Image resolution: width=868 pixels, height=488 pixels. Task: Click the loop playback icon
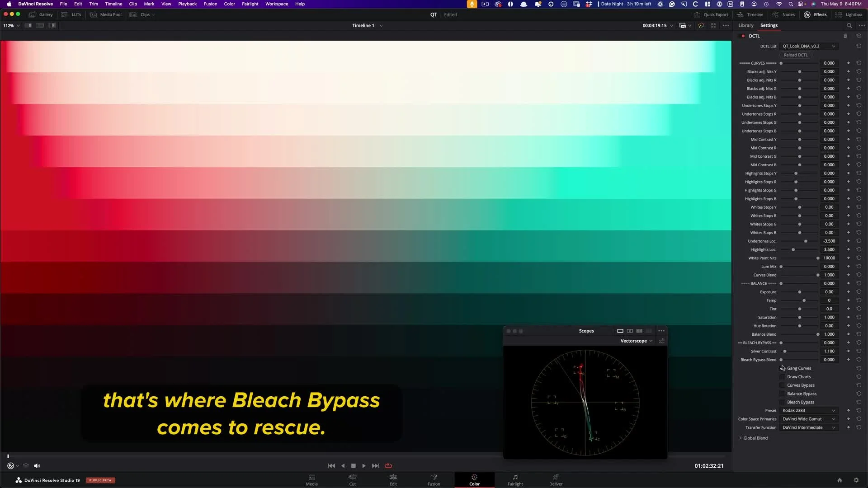(x=388, y=466)
